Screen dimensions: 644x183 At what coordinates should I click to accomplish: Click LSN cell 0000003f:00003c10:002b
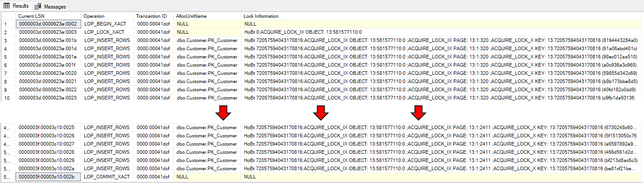click(49, 177)
